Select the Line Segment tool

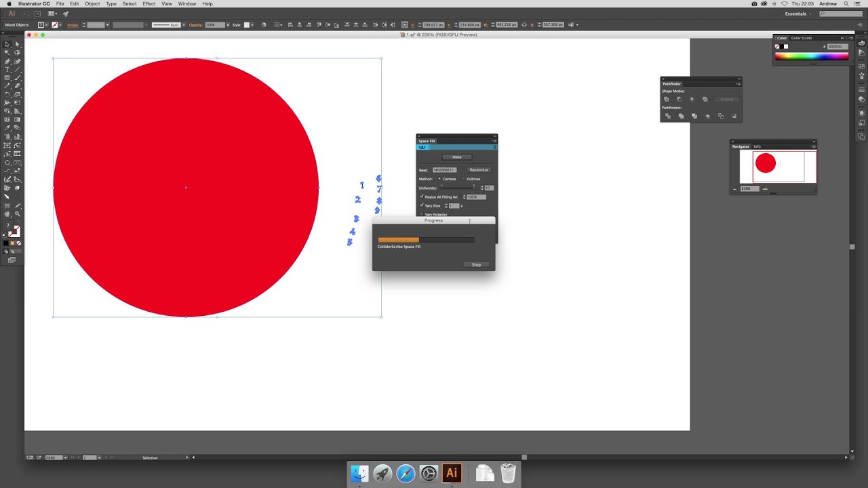click(17, 69)
